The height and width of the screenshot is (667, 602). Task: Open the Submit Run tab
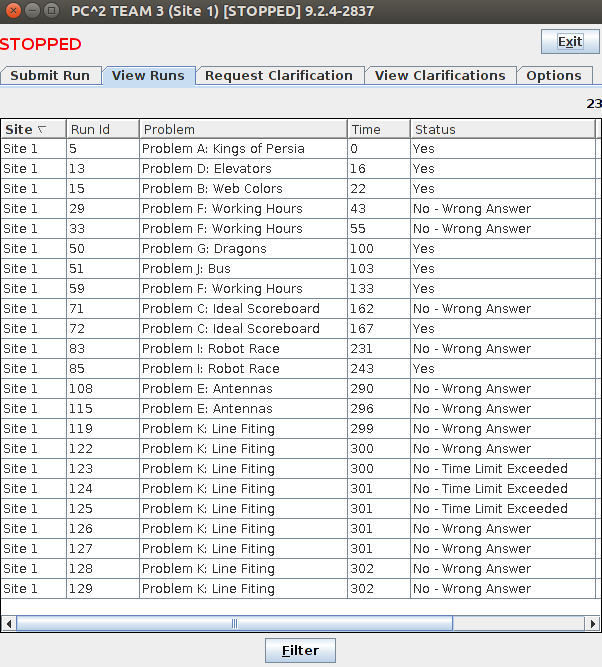point(50,76)
